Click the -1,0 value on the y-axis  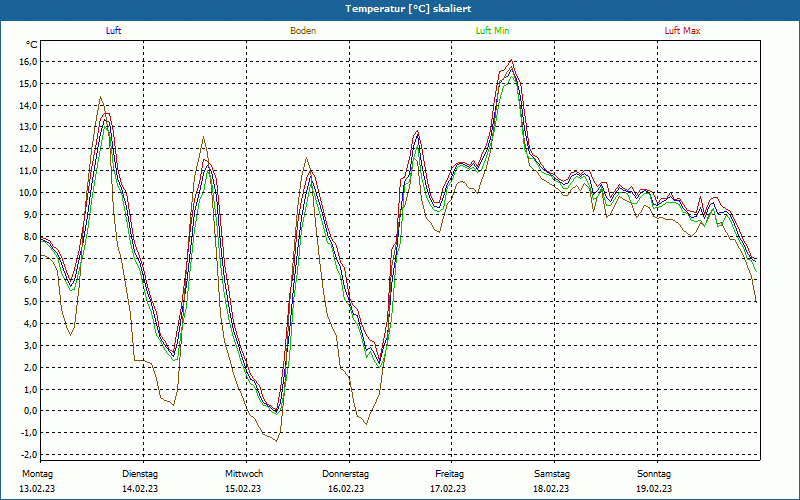click(29, 433)
